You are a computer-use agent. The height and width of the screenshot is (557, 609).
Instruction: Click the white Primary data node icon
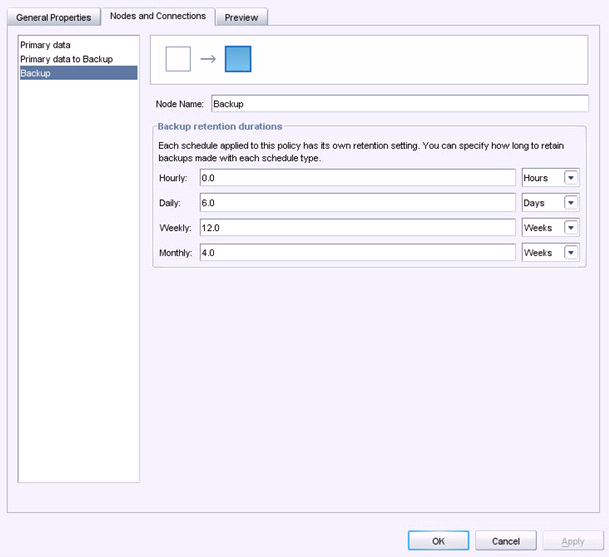177,59
